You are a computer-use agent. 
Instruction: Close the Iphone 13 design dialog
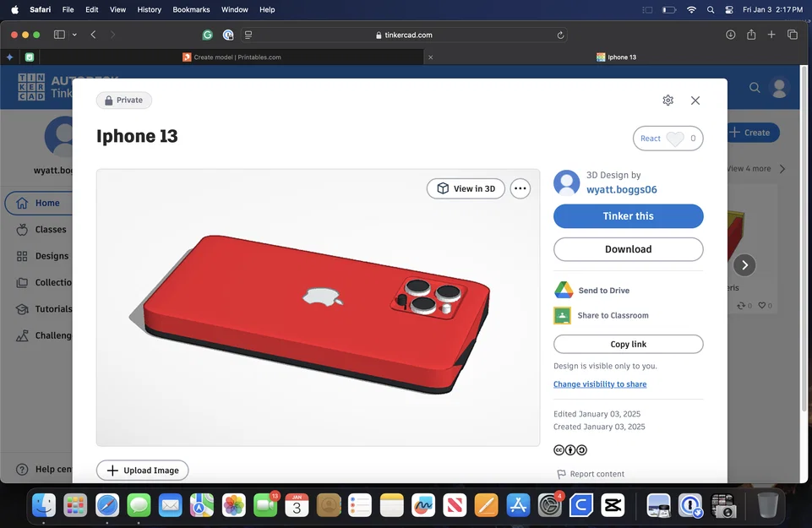tap(695, 101)
